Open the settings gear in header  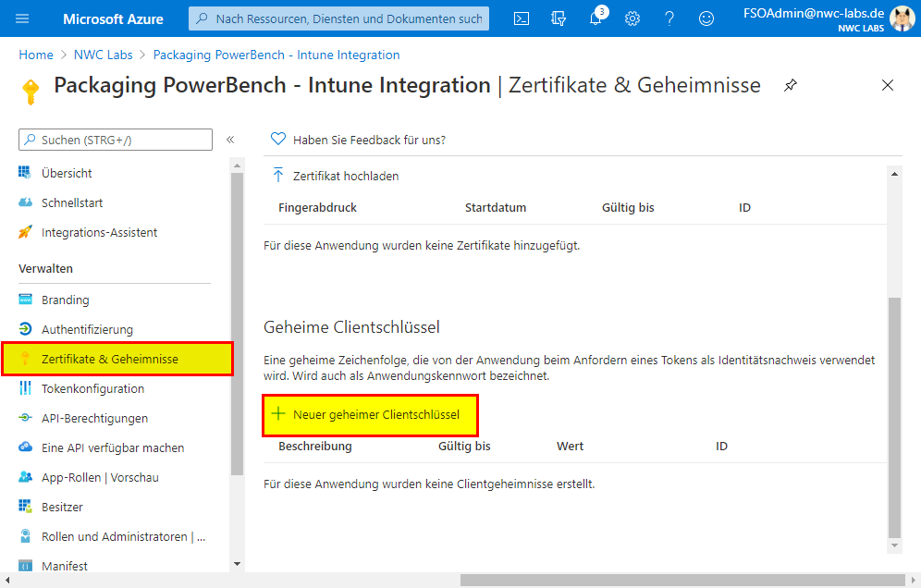[x=632, y=18]
